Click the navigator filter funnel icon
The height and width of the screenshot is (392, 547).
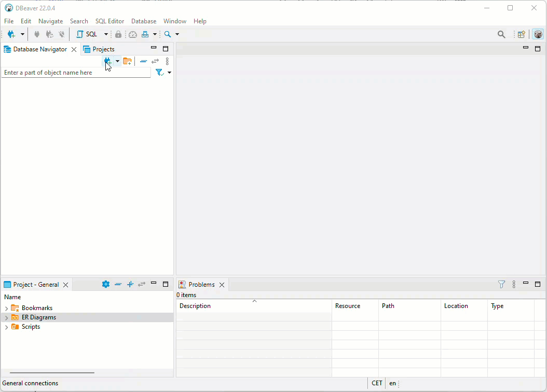(159, 73)
